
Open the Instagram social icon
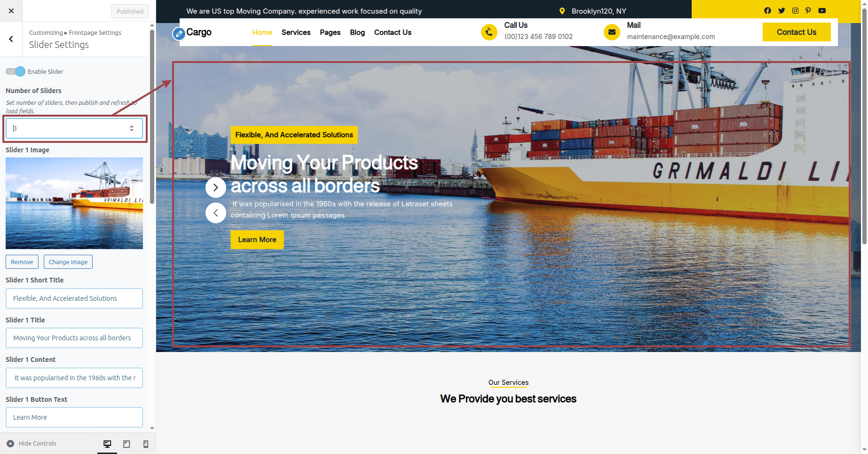point(795,11)
